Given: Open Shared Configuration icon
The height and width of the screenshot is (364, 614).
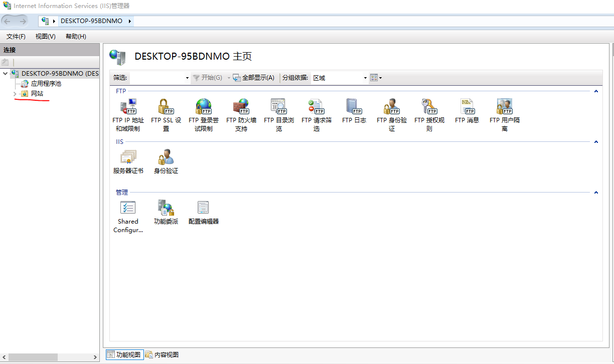Looking at the screenshot, I should click(x=128, y=217).
